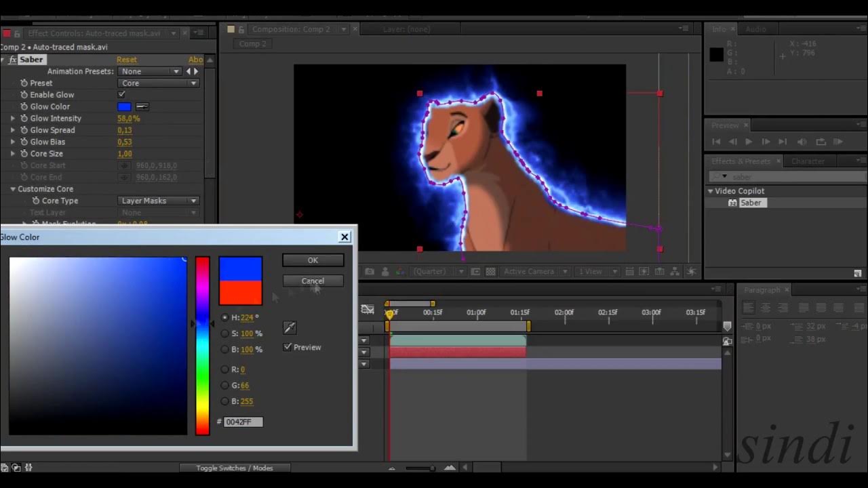
Task: Select the next animation preset arrow
Action: (197, 71)
